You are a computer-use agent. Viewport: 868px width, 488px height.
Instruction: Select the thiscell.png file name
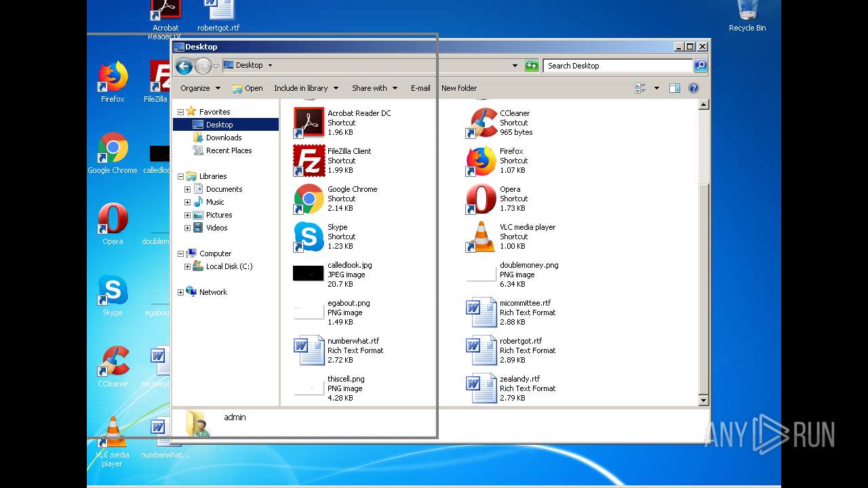coord(346,379)
